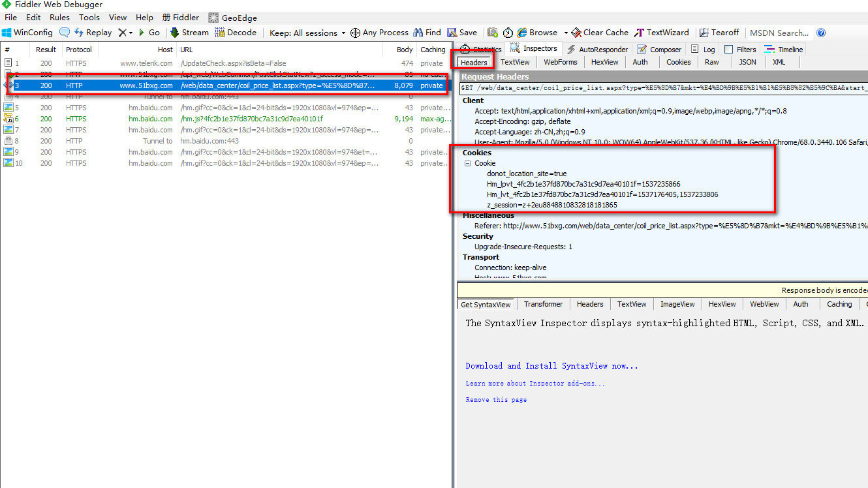The width and height of the screenshot is (868, 488).
Task: Open the Rules menu
Action: tap(59, 18)
